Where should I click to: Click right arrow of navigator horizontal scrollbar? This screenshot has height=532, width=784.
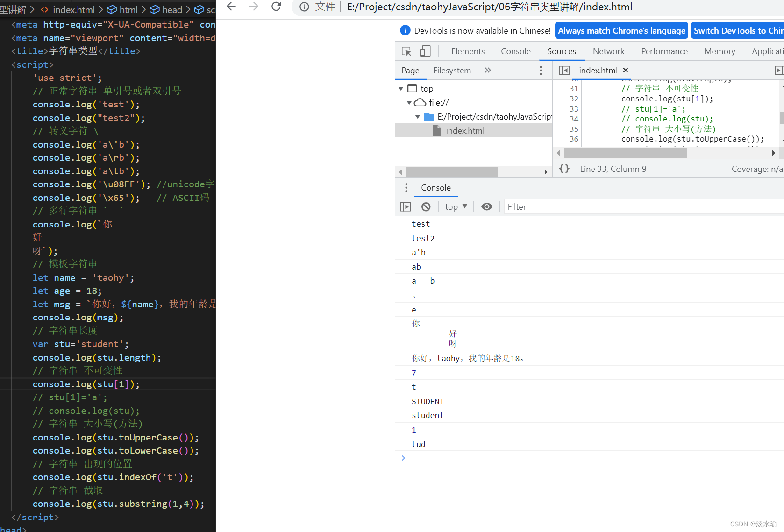[x=546, y=172]
